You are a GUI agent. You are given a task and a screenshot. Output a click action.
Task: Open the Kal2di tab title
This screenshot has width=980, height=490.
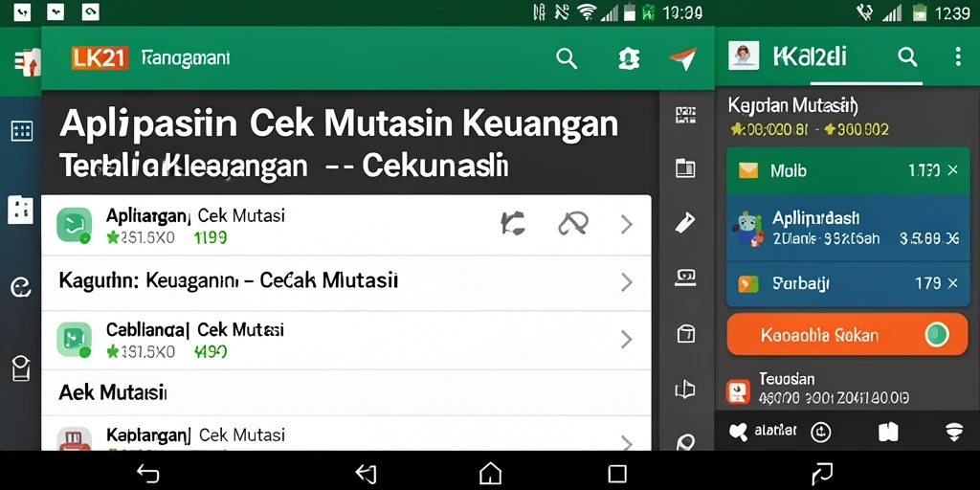coord(810,57)
